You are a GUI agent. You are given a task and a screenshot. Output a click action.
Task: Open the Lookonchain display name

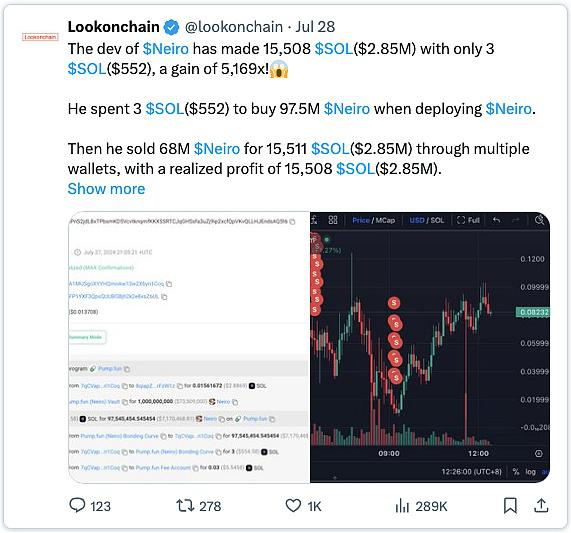click(x=114, y=27)
